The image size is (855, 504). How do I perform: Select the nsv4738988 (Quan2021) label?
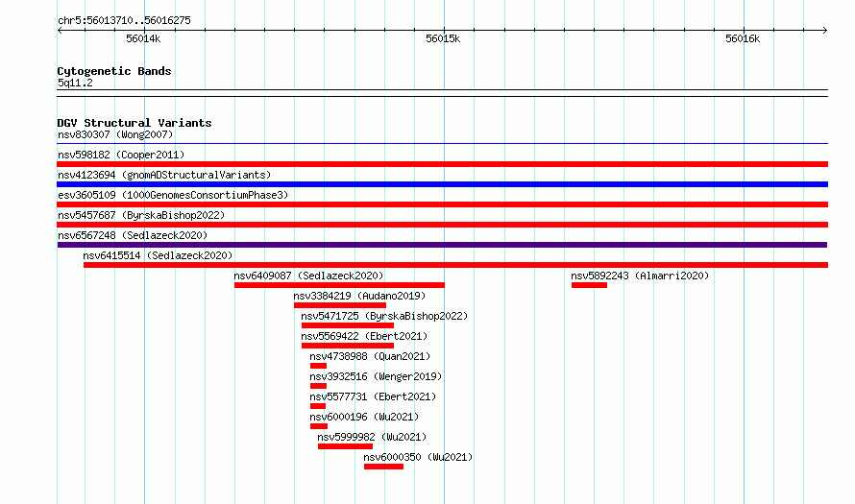coord(370,356)
